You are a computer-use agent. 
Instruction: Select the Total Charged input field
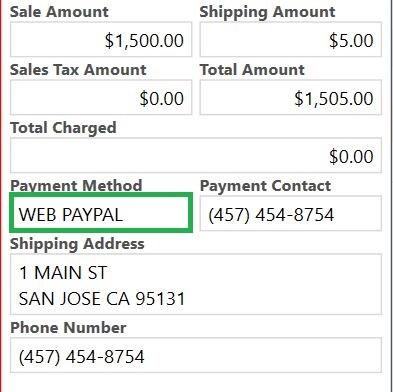point(196,155)
